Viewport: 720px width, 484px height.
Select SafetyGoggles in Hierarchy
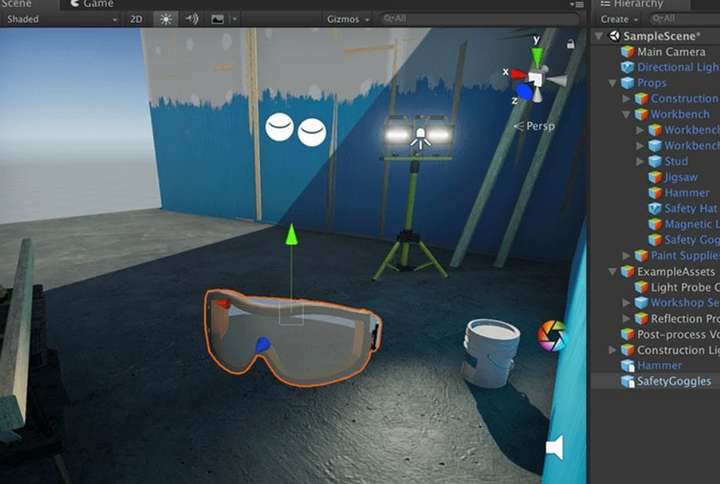[674, 381]
